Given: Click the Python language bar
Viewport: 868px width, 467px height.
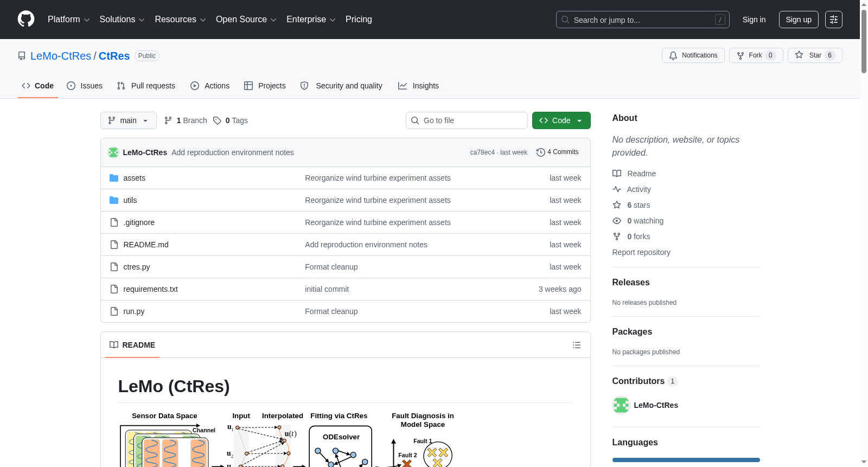Looking at the screenshot, I should (x=686, y=460).
